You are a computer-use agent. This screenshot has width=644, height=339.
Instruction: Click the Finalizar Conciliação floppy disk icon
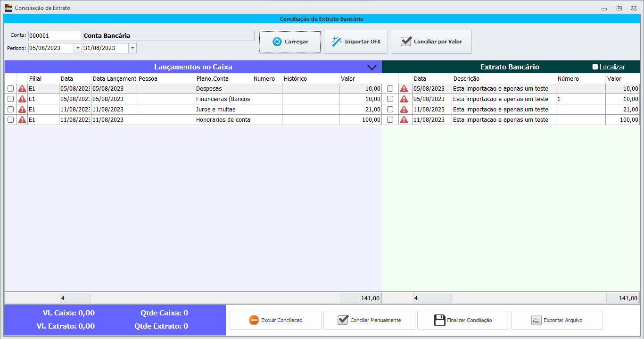coord(439,320)
